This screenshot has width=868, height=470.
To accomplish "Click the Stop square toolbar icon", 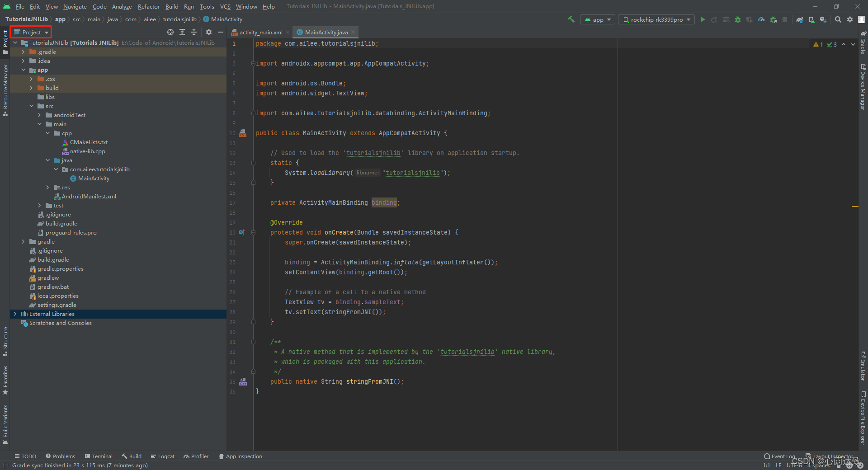I will tap(785, 19).
